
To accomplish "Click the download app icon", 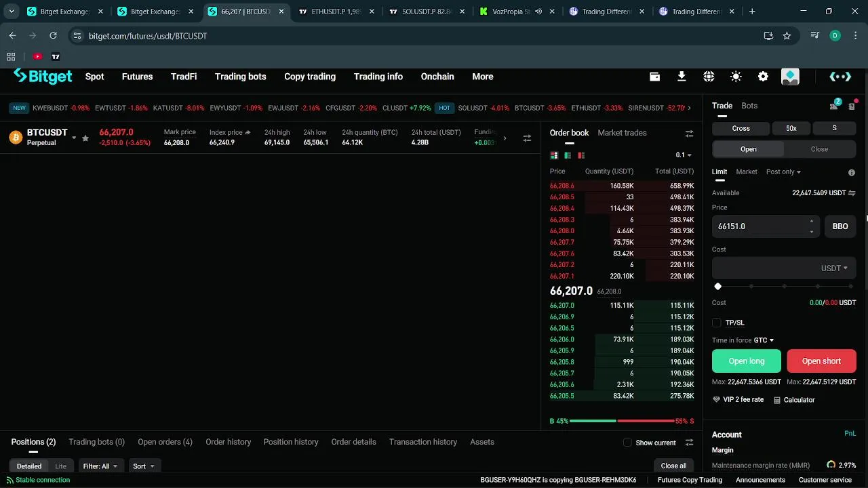I will (x=682, y=77).
